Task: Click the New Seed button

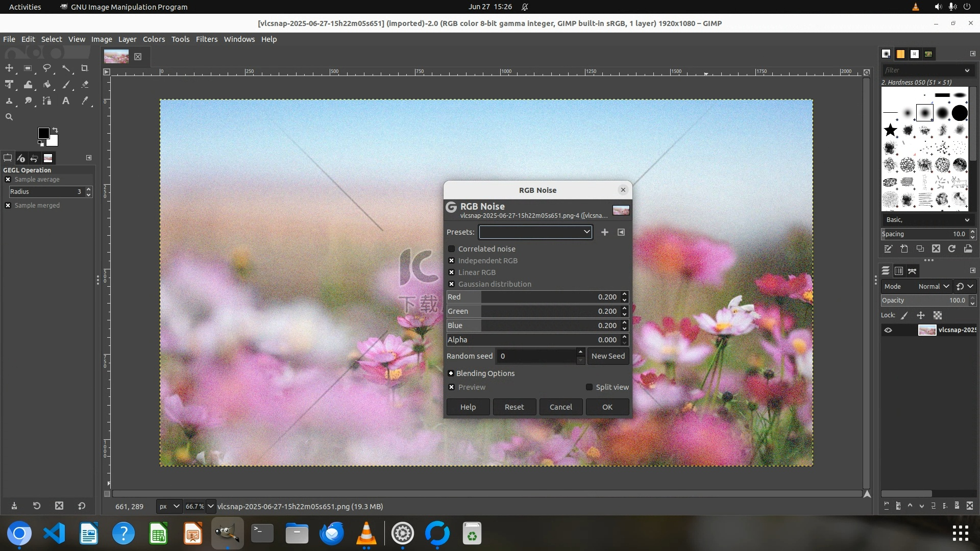Action: point(607,356)
